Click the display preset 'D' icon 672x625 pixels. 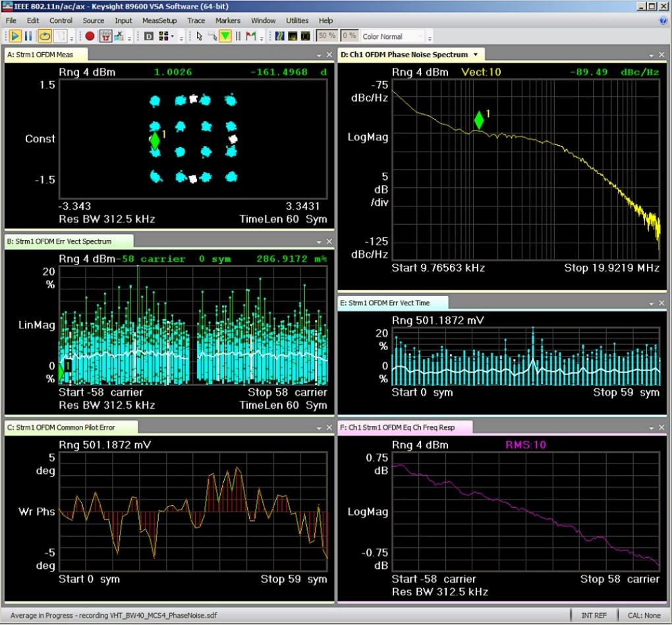pyautogui.click(x=148, y=36)
